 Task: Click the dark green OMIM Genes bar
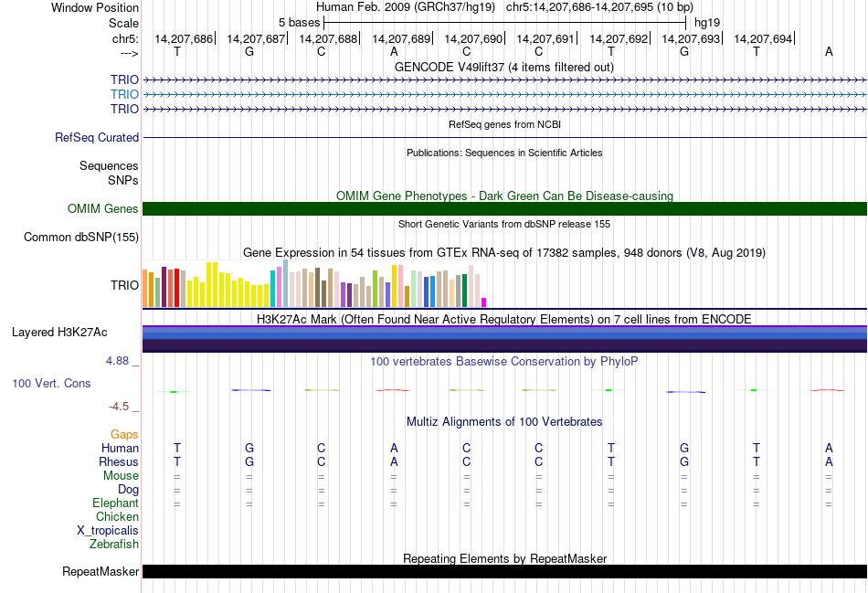point(504,208)
